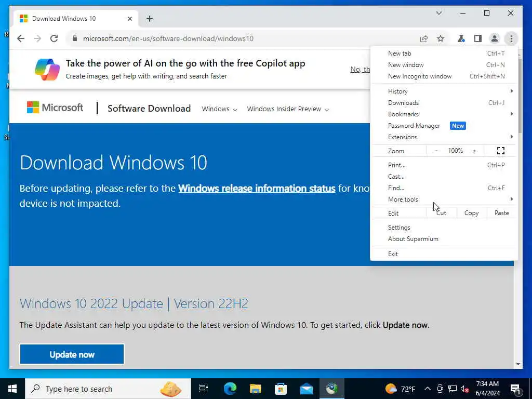
Task: Expand the Windows nav dropdown
Action: point(219,109)
